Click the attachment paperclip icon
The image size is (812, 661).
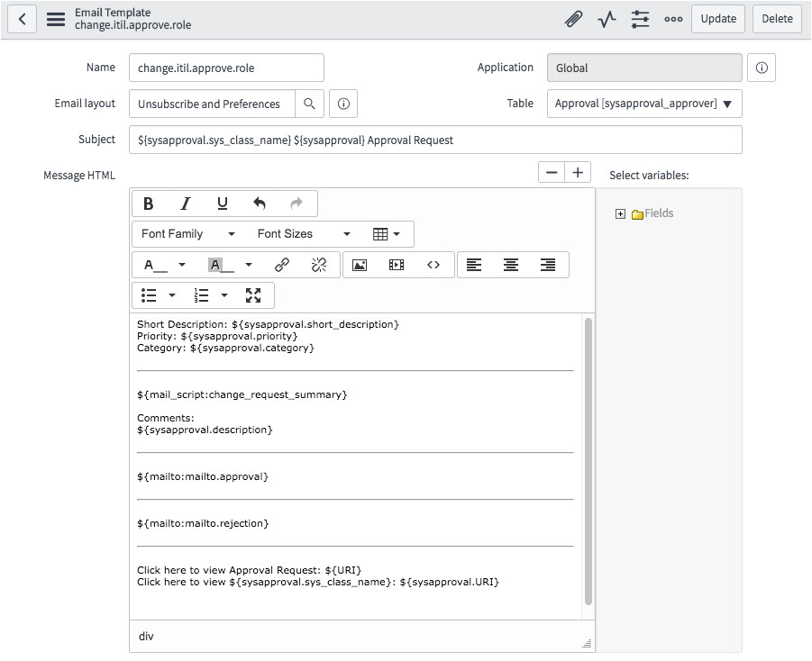click(573, 19)
